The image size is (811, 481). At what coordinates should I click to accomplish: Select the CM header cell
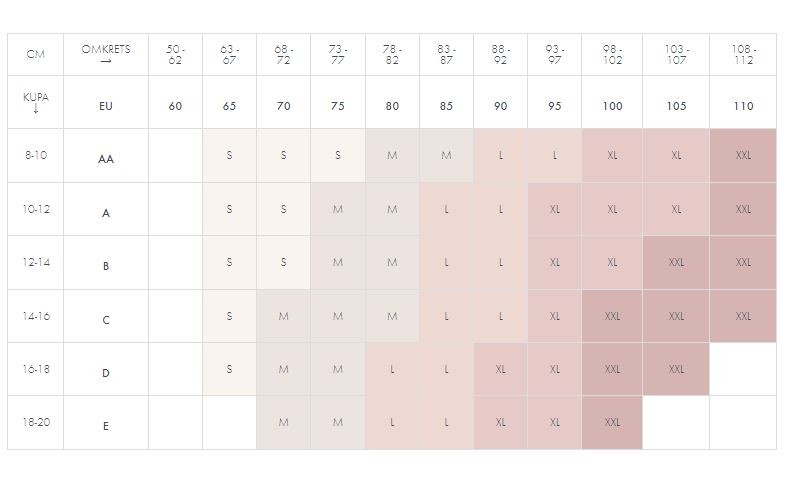point(36,55)
